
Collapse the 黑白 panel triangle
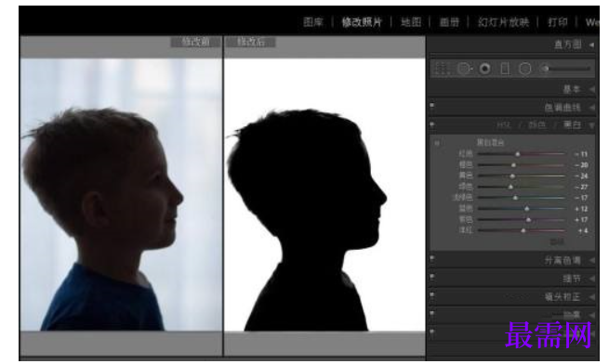[x=591, y=125]
